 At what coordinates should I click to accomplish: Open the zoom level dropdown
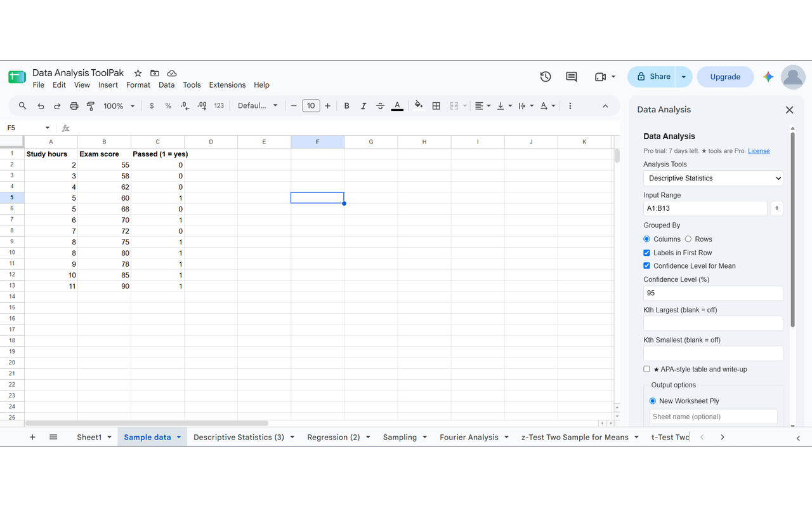(x=119, y=106)
